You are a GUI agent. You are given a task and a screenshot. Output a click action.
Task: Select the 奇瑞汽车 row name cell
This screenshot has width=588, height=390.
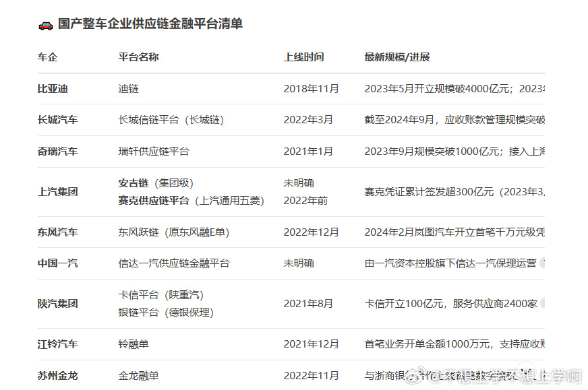58,152
